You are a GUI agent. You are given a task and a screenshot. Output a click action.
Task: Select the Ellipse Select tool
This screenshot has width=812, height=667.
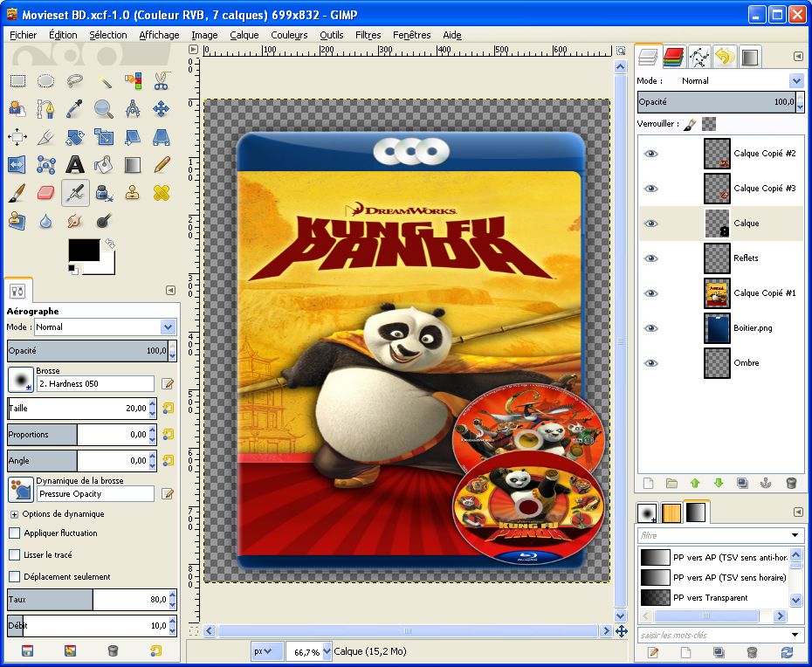[x=46, y=81]
